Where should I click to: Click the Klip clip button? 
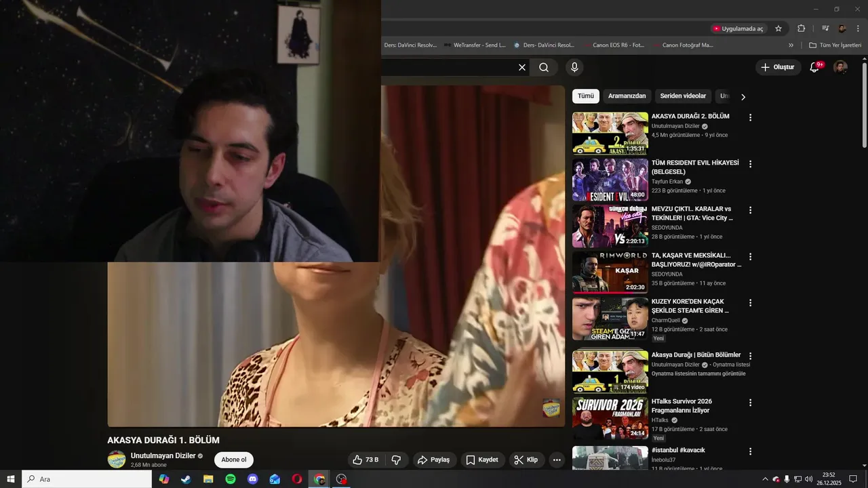coord(526,460)
